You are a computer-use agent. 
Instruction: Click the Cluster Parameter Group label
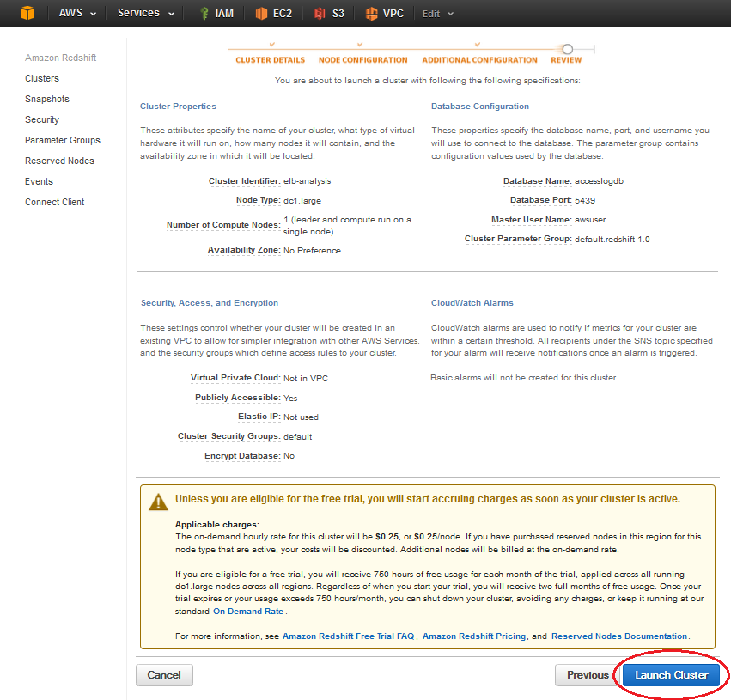518,239
